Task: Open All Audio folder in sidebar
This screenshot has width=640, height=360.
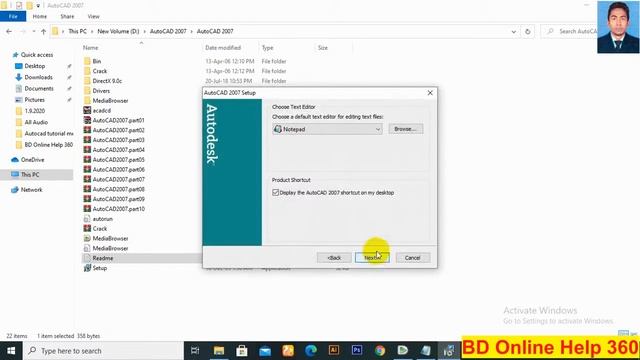Action: click(36, 122)
